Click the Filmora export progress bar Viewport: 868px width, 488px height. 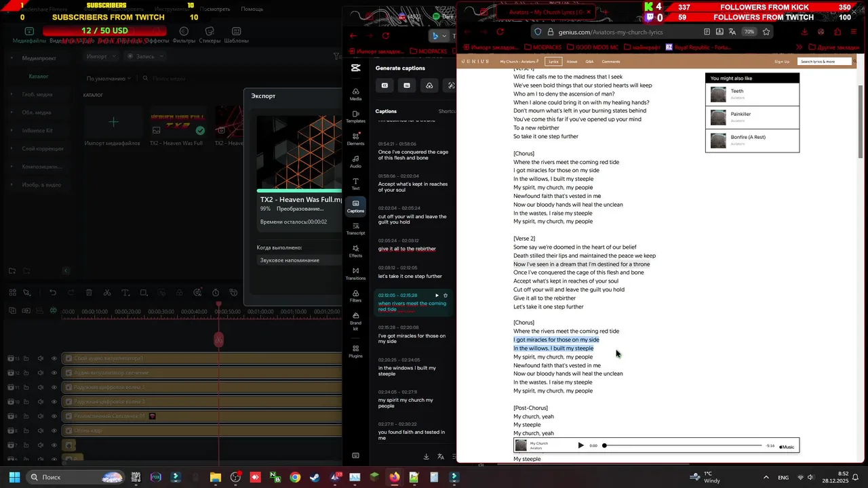tap(301, 191)
